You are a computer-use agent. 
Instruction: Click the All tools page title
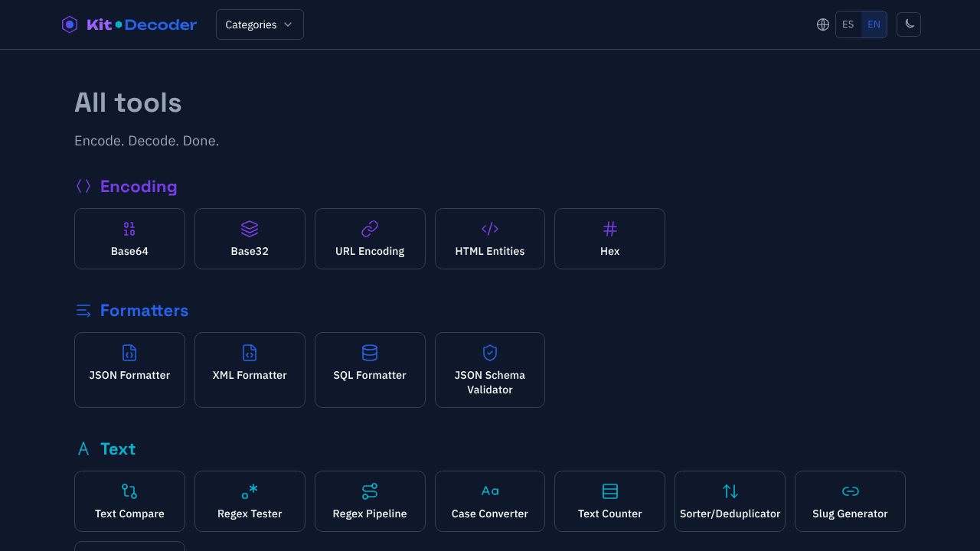128,103
